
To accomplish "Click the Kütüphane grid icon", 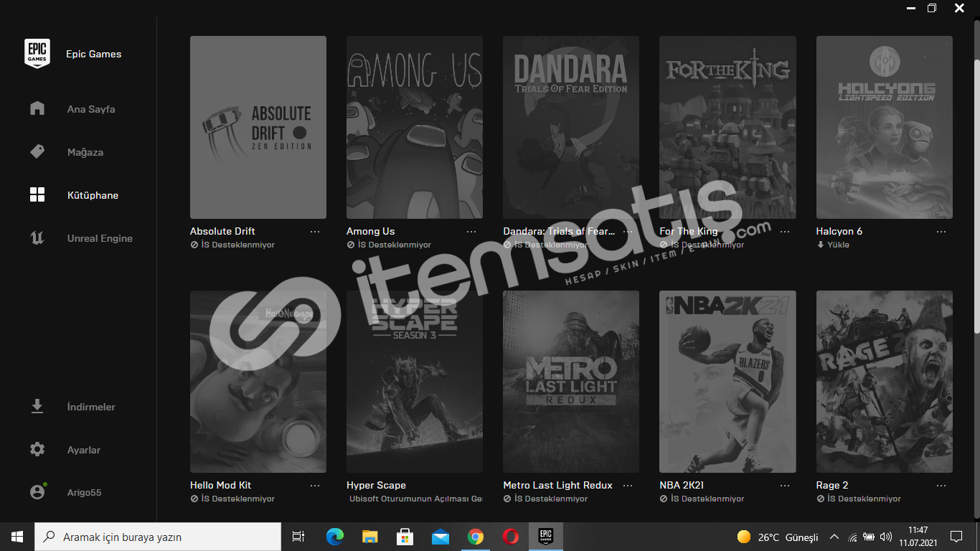I will pyautogui.click(x=37, y=194).
